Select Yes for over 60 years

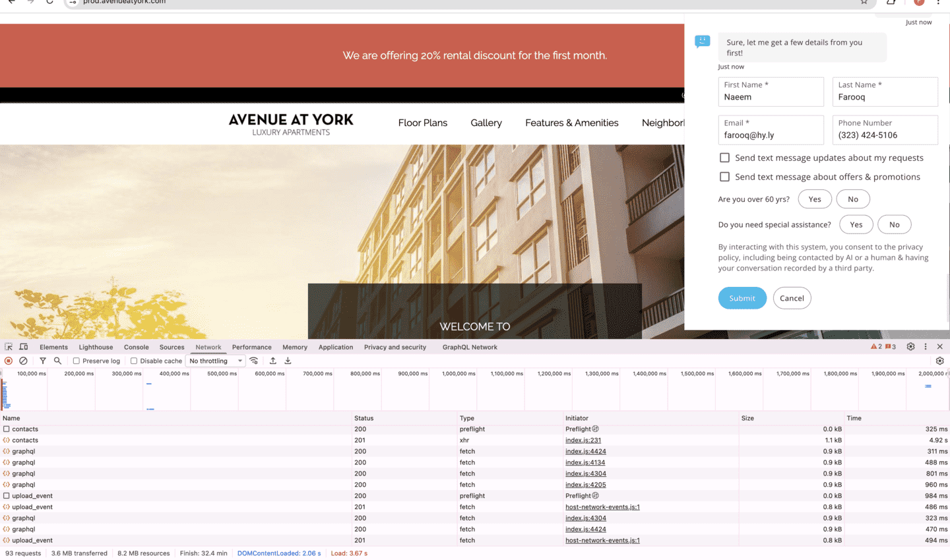point(815,199)
